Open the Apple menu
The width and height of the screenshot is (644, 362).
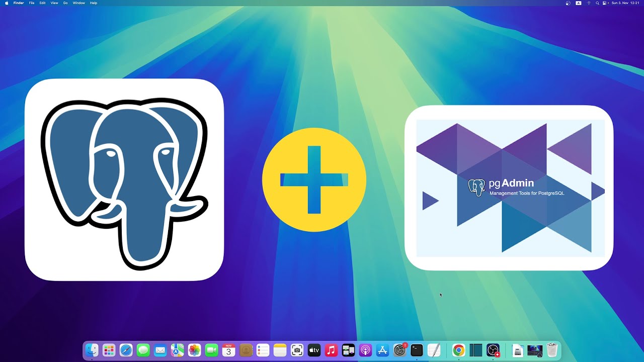click(7, 3)
